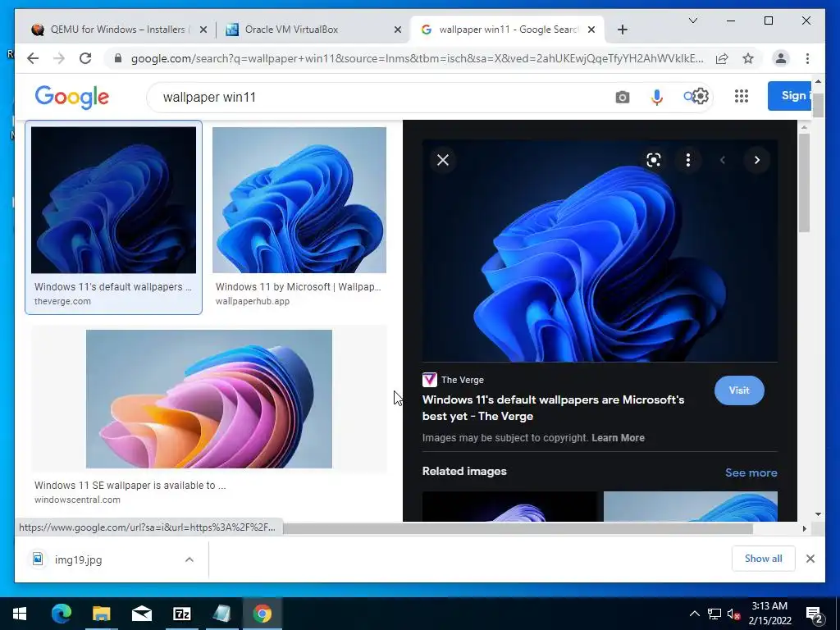Image resolution: width=840 pixels, height=630 pixels.
Task: Open the notification center icon
Action: click(x=815, y=614)
